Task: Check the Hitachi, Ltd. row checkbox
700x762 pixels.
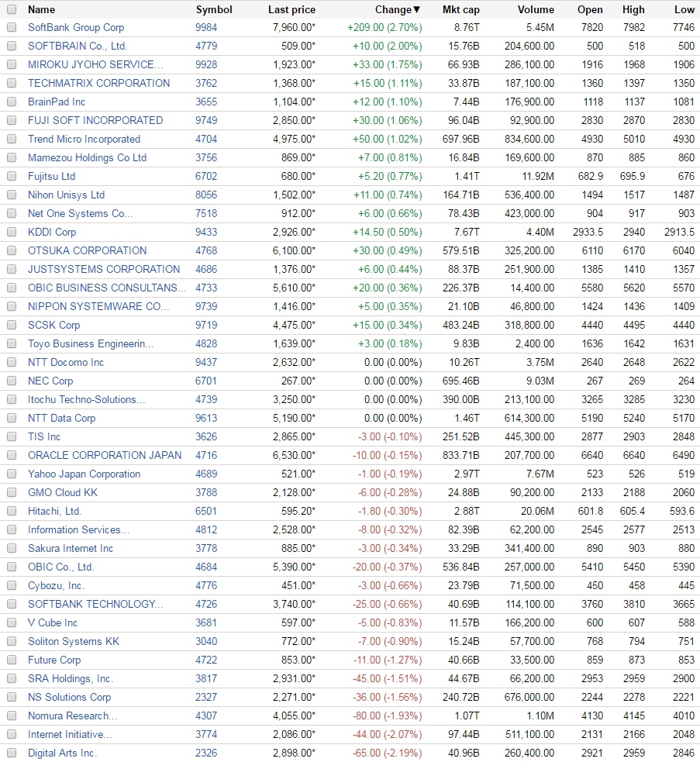Action: (x=12, y=512)
